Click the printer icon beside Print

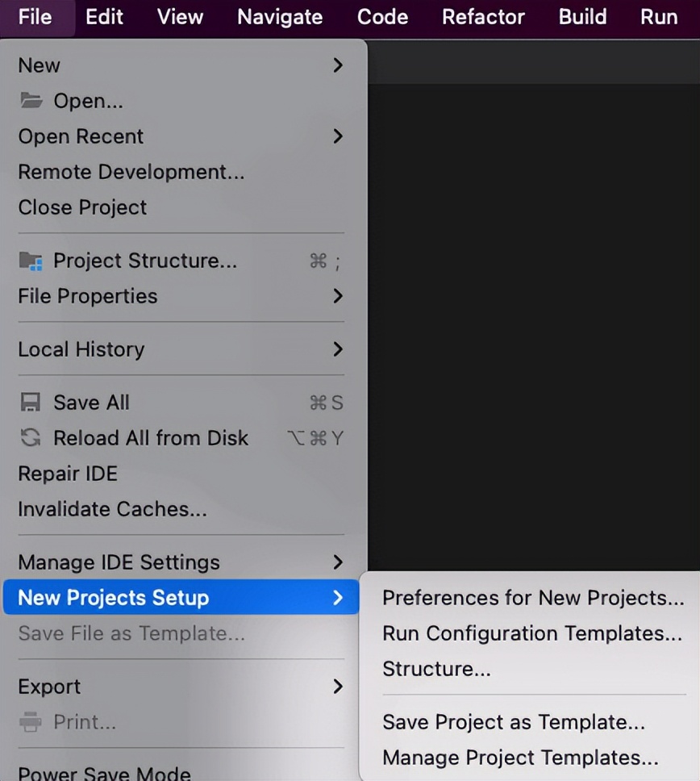coord(31,722)
